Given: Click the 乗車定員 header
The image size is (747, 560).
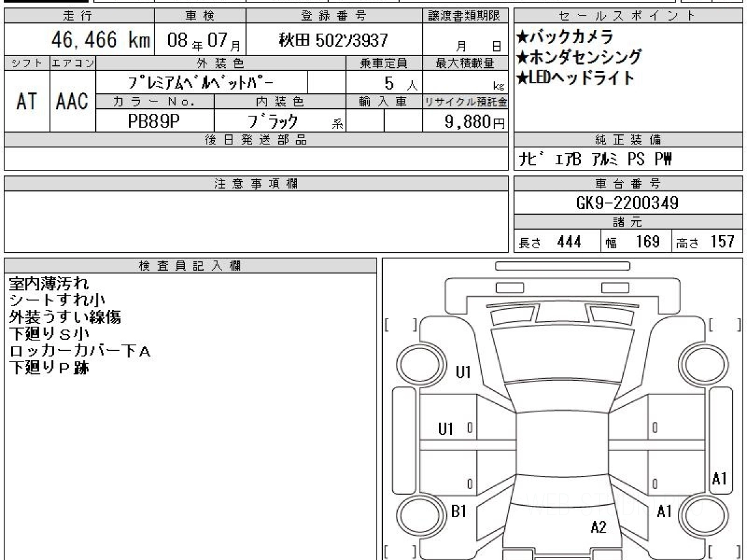Looking at the screenshot, I should click(x=384, y=63).
